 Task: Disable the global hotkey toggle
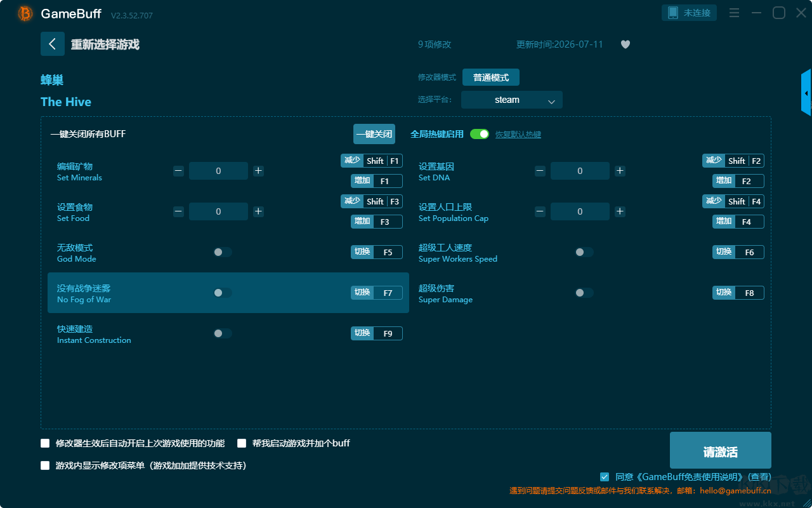pos(480,134)
